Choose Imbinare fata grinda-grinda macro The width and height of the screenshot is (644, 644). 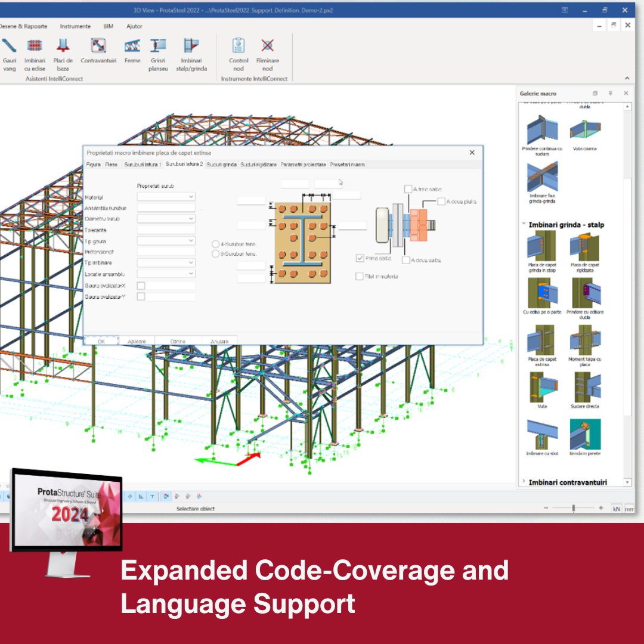(x=542, y=182)
